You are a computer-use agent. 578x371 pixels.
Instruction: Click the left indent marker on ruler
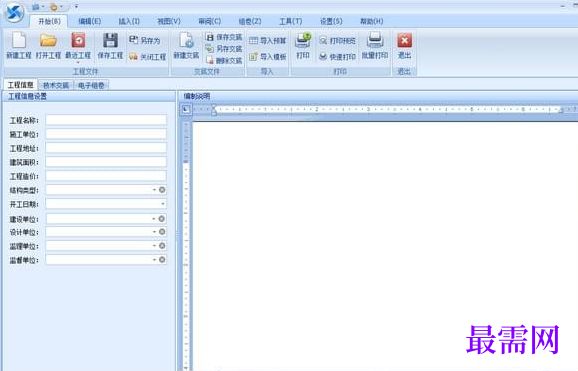pos(213,110)
